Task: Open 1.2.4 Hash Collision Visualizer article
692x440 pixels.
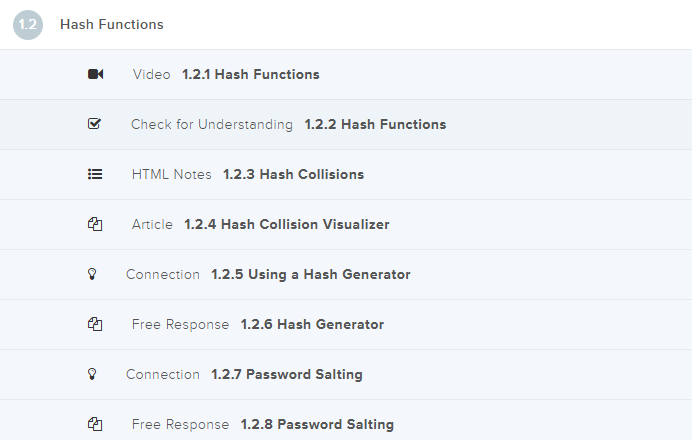Action: click(x=286, y=224)
